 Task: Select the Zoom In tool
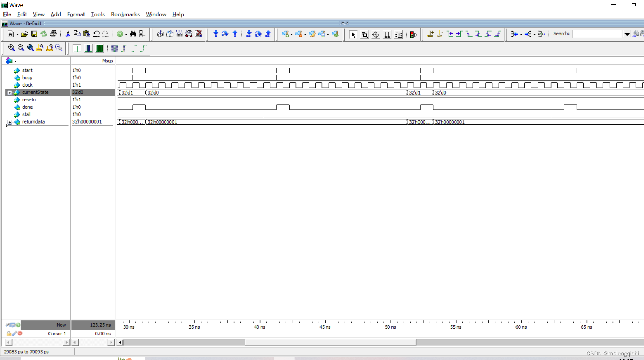point(11,48)
